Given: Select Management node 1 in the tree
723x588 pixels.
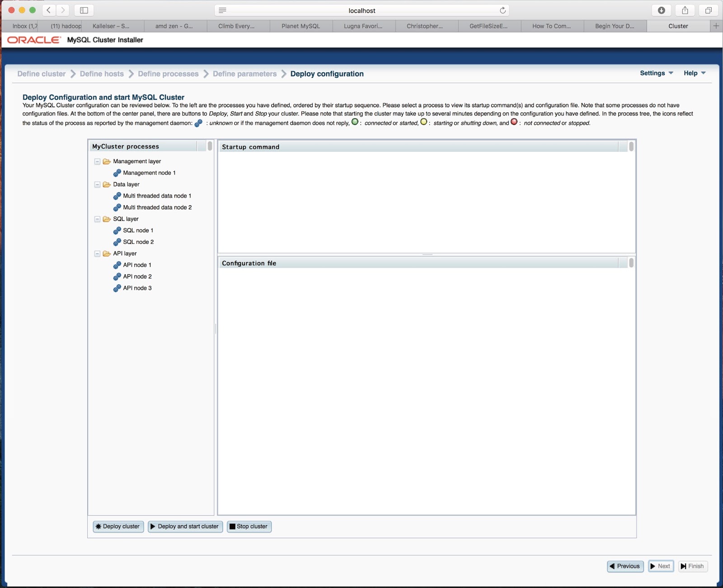Looking at the screenshot, I should point(149,173).
